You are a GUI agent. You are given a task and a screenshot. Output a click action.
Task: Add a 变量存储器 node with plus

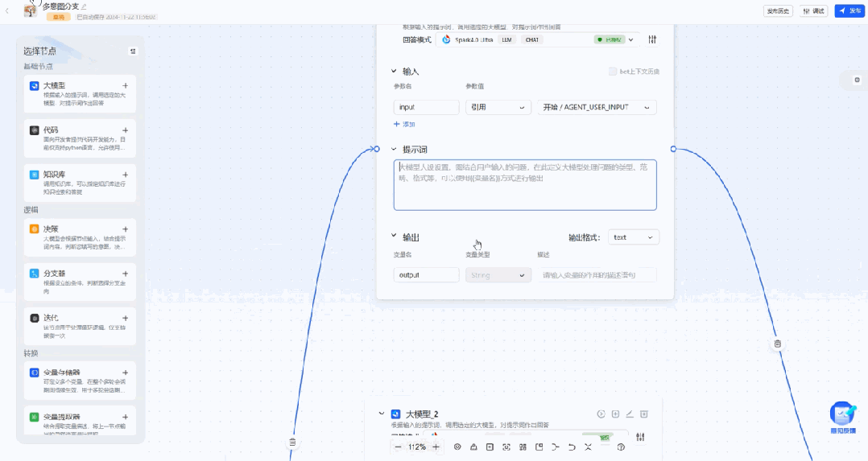coord(125,373)
